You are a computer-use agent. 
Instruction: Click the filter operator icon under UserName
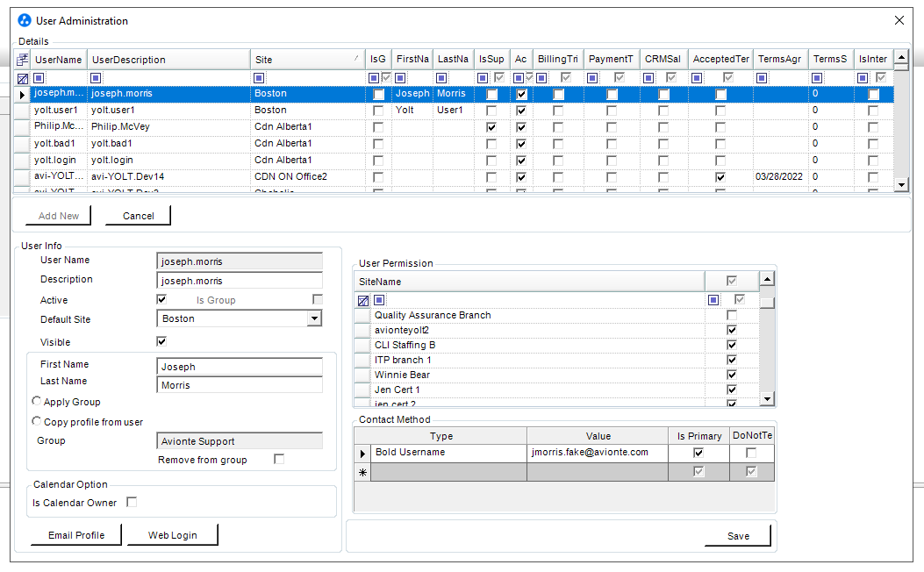click(x=39, y=78)
